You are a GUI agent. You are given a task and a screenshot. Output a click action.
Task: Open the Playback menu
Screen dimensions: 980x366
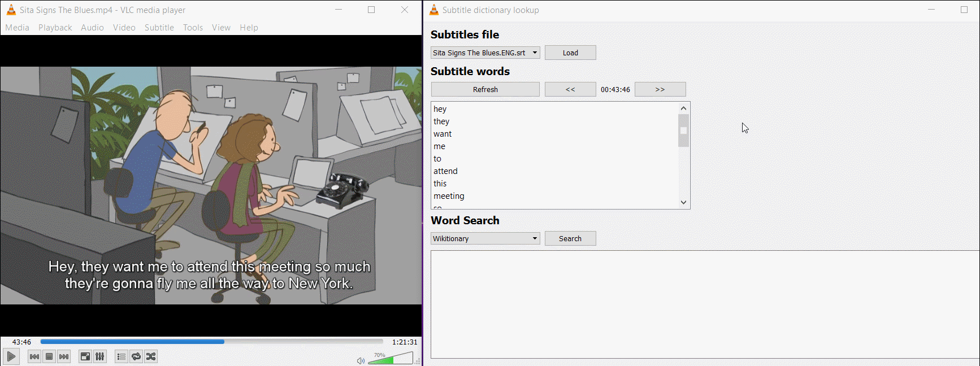(x=55, y=28)
